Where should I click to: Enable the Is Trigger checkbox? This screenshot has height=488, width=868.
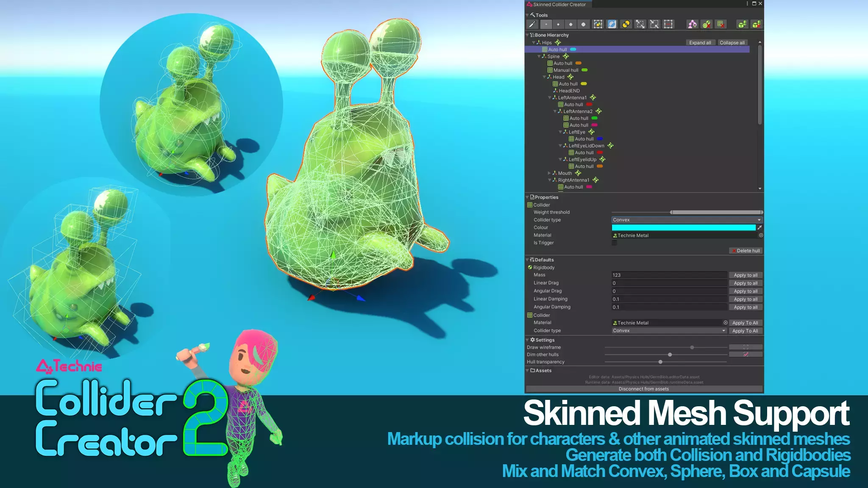pyautogui.click(x=614, y=243)
